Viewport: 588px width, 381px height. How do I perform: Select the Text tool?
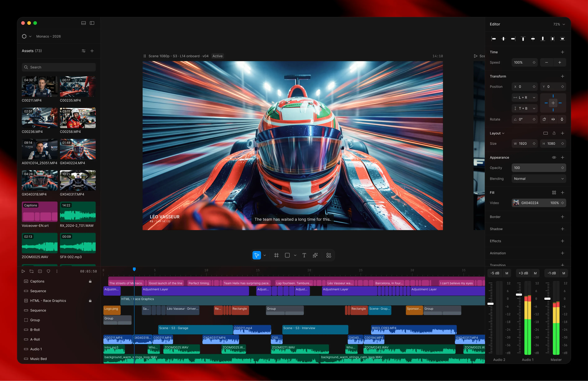304,256
